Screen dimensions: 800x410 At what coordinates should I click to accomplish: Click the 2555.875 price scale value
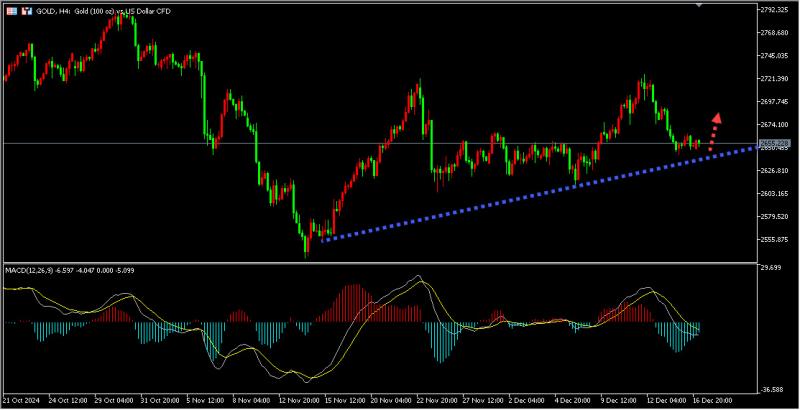pyautogui.click(x=774, y=240)
